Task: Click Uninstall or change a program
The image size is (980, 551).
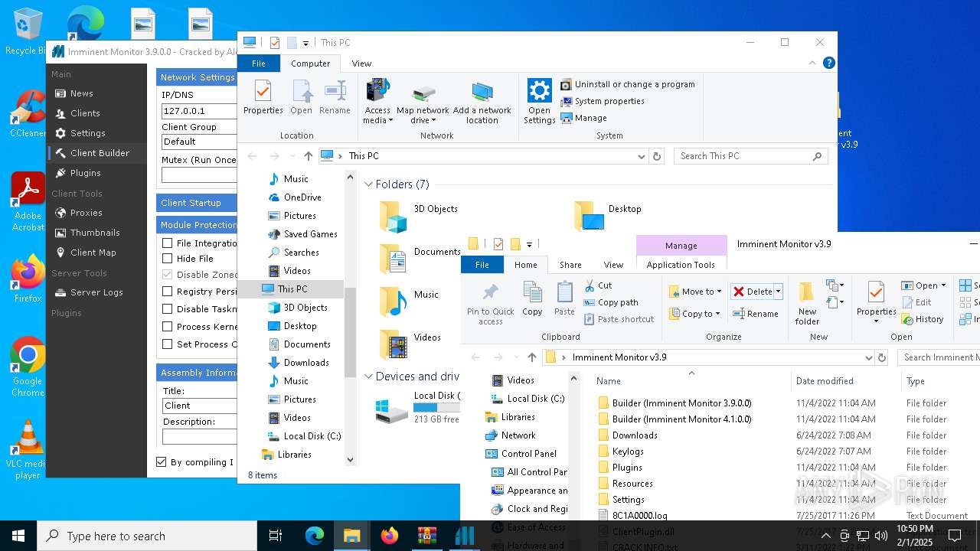Action: [628, 84]
